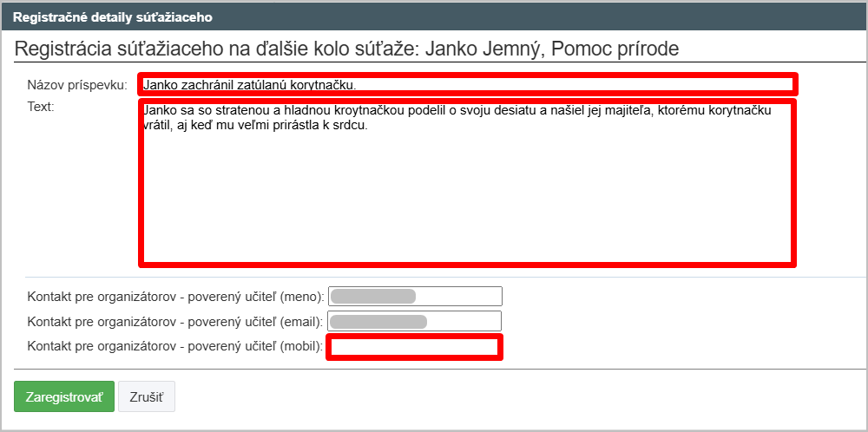Screen dimensions: 868x432
Task: Click the poverený učiteľ (meno) label
Action: (175, 296)
